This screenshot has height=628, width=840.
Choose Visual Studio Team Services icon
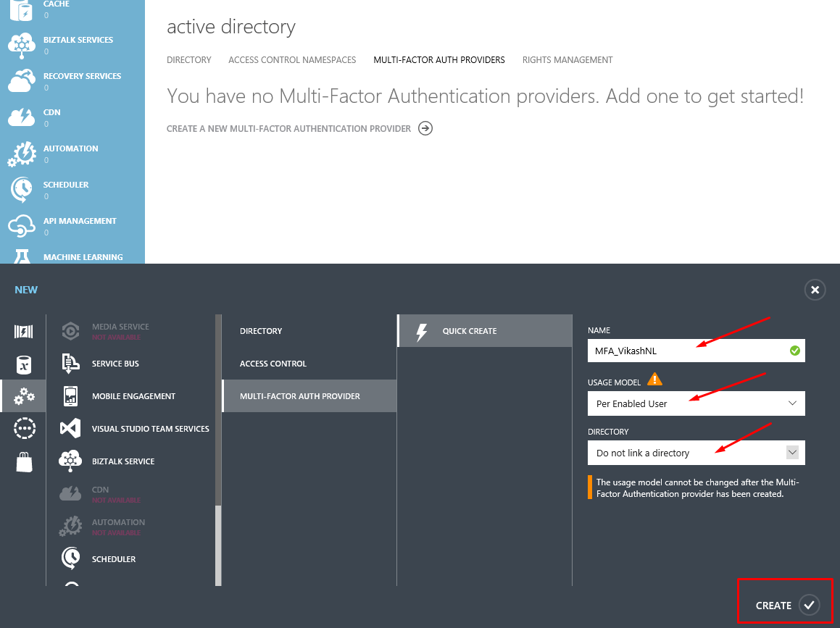coord(70,428)
